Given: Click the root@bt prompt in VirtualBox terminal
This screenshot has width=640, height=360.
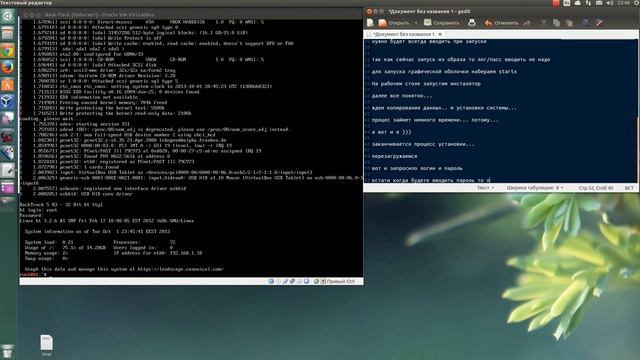Looking at the screenshot, I should (x=33, y=275).
